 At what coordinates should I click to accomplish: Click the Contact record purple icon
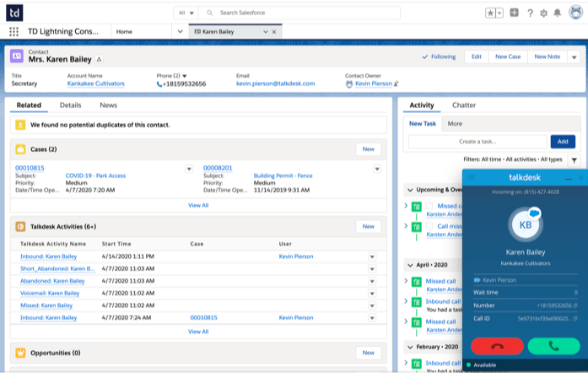(x=17, y=56)
